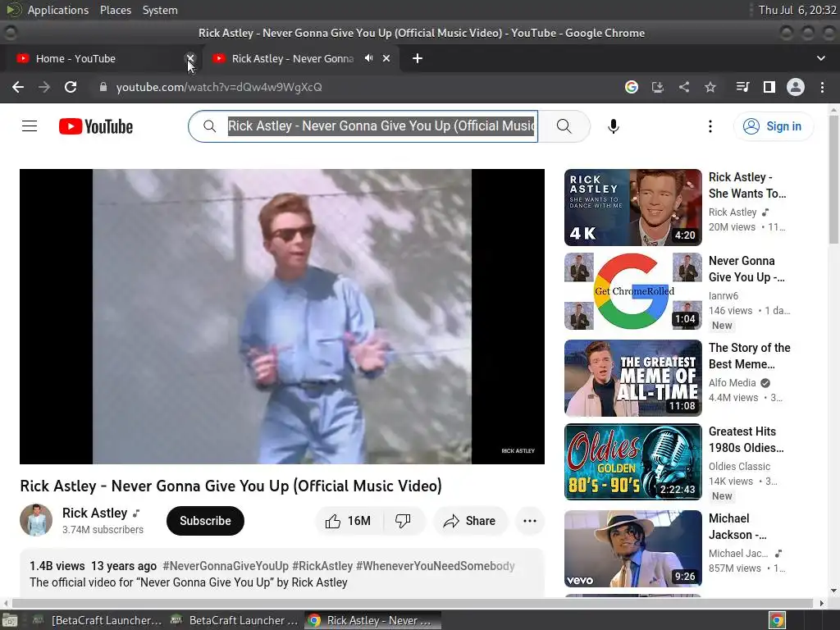
Task: Click Oldies Classic channel name
Action: [739, 466]
